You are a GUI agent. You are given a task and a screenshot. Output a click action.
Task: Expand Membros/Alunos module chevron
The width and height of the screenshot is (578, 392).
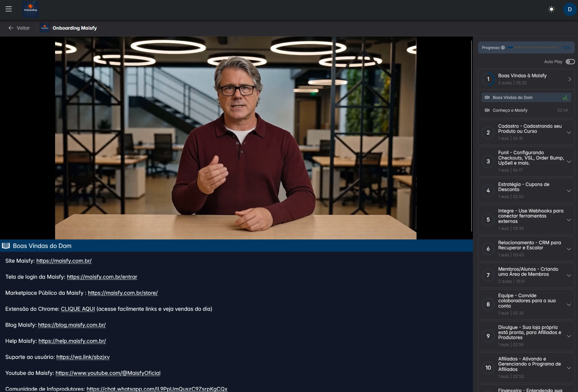tap(569, 275)
